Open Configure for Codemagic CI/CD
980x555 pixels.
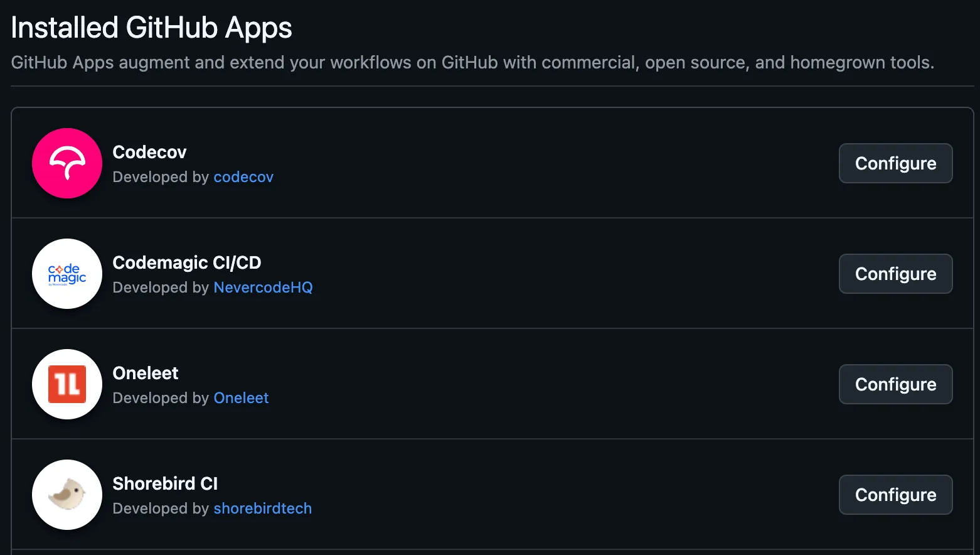(x=895, y=274)
